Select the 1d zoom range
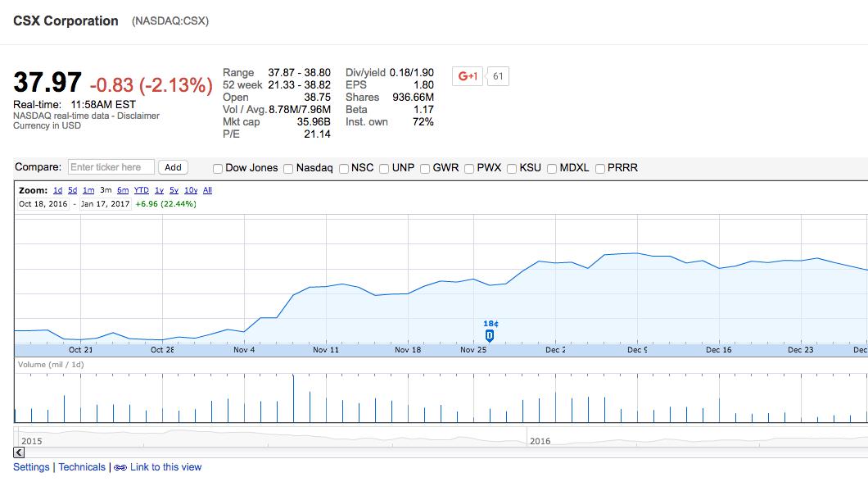Image resolution: width=868 pixels, height=491 pixels. (x=59, y=190)
